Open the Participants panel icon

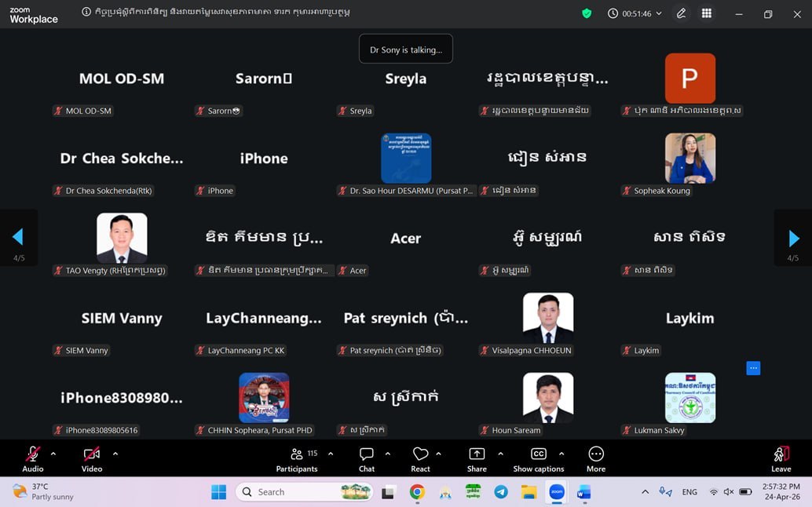(296, 454)
